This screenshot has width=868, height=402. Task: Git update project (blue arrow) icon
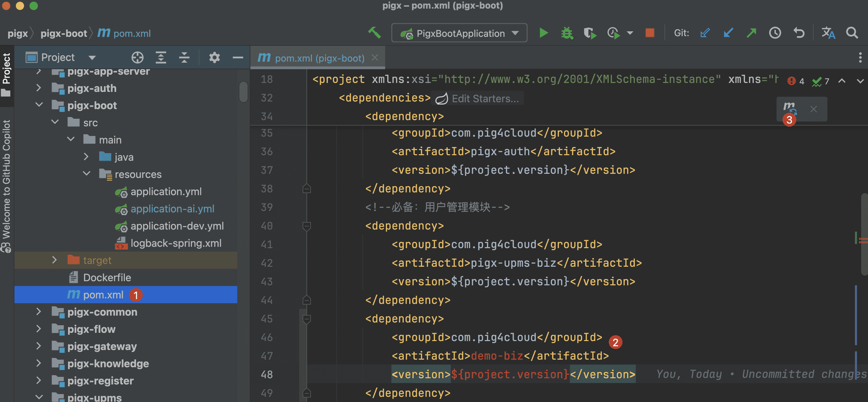[x=705, y=33]
